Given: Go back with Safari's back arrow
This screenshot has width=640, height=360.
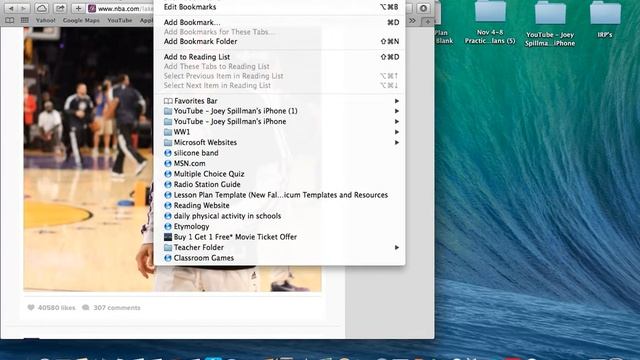Looking at the screenshot, I should (11, 8).
